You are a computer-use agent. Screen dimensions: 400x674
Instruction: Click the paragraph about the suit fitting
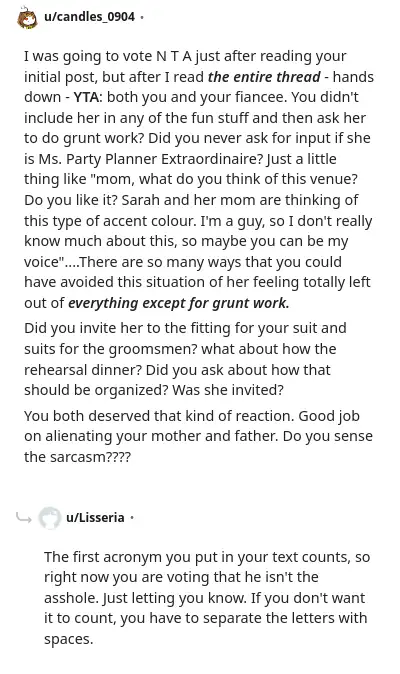pos(185,359)
